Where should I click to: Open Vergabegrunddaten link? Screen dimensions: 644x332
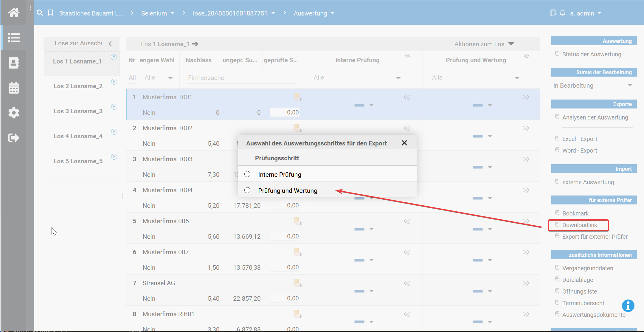click(588, 268)
